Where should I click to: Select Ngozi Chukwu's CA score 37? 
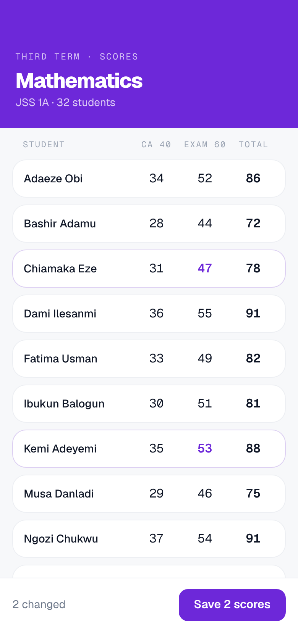157,538
